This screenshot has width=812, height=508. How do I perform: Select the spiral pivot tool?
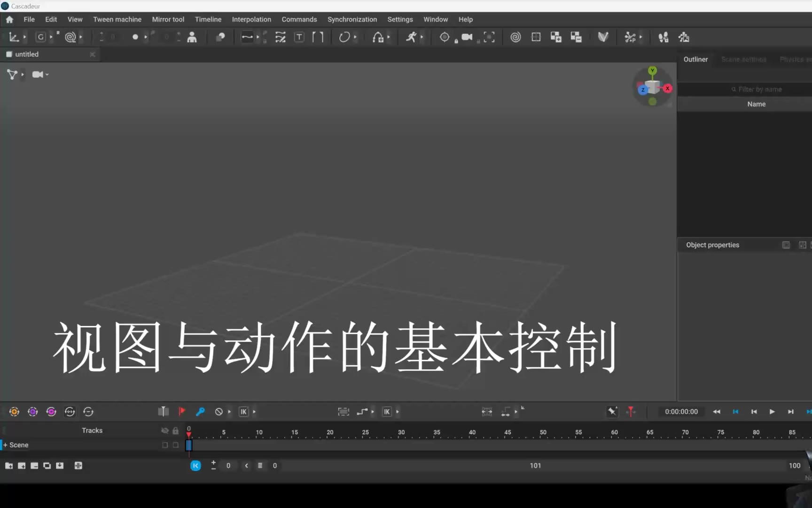pyautogui.click(x=70, y=37)
